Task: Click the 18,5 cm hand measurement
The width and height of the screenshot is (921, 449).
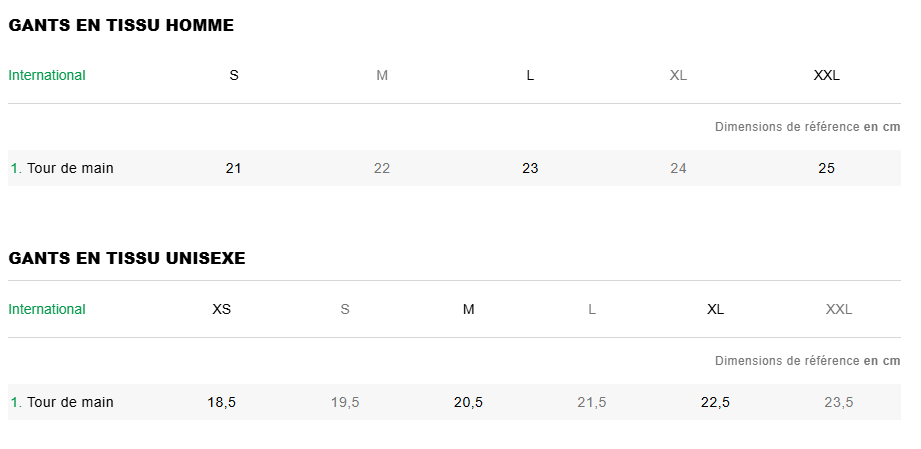Action: pyautogui.click(x=222, y=402)
